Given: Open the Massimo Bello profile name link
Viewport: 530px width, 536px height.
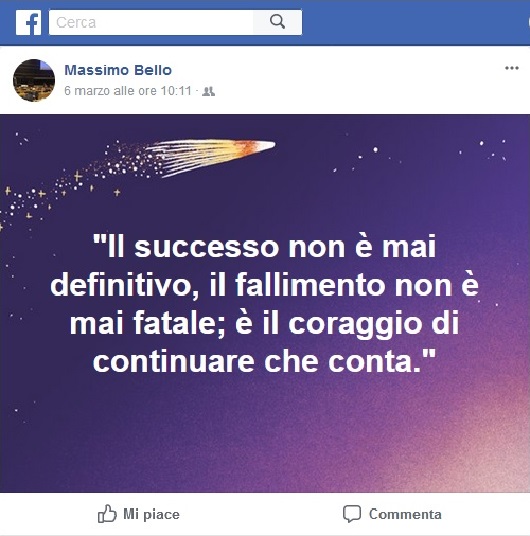Looking at the screenshot, I should [x=118, y=70].
